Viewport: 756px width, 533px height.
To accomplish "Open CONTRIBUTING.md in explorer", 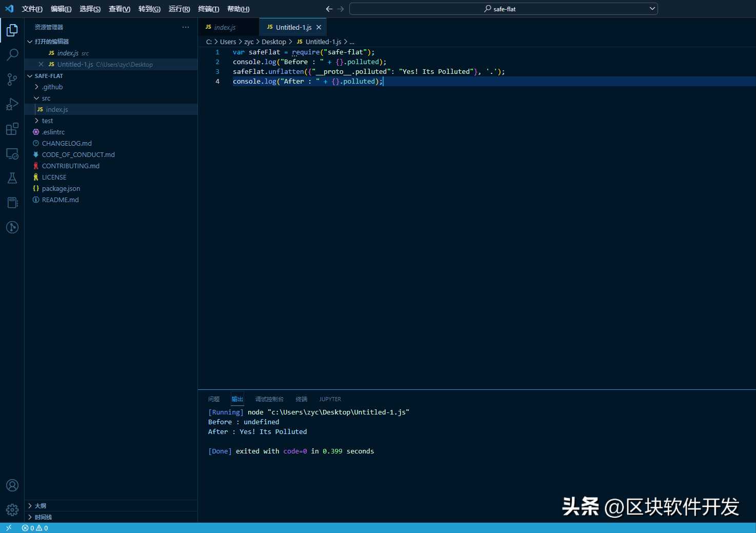I will pyautogui.click(x=111, y=166).
